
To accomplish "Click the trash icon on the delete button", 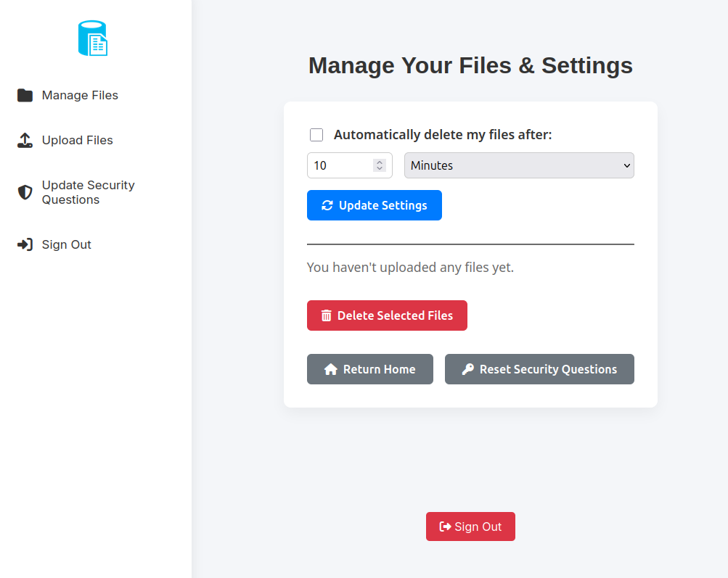I will coord(327,315).
